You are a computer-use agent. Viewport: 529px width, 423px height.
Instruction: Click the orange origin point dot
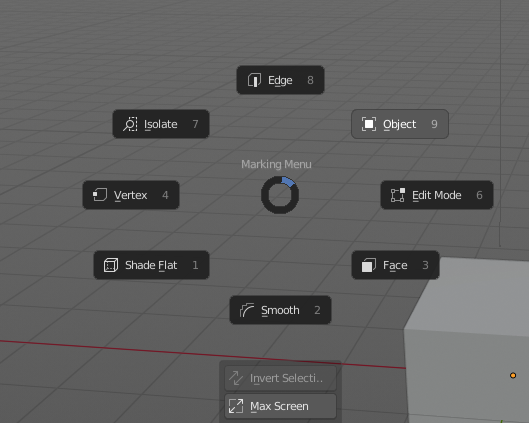(513, 375)
